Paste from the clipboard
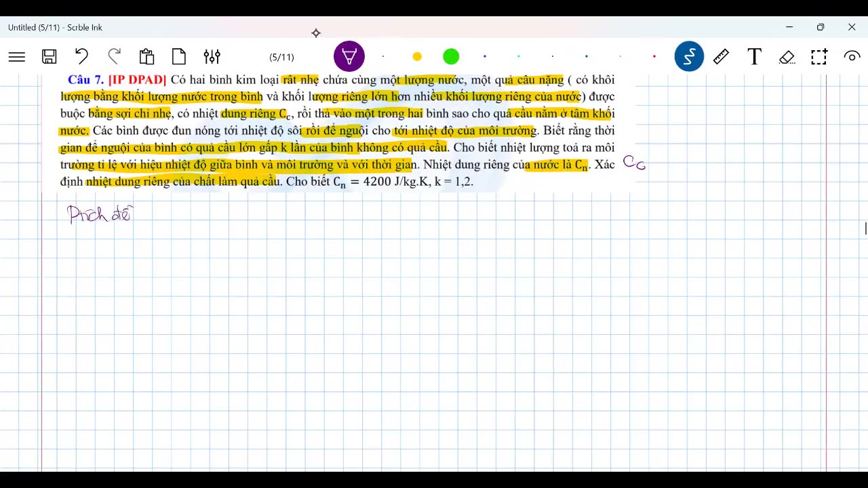The height and width of the screenshot is (488, 868). tap(146, 56)
